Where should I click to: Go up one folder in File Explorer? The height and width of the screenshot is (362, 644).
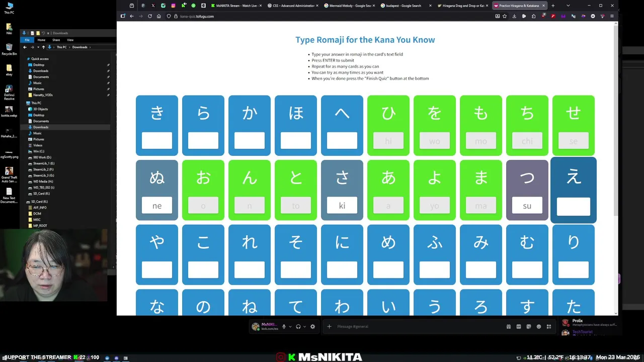43,47
